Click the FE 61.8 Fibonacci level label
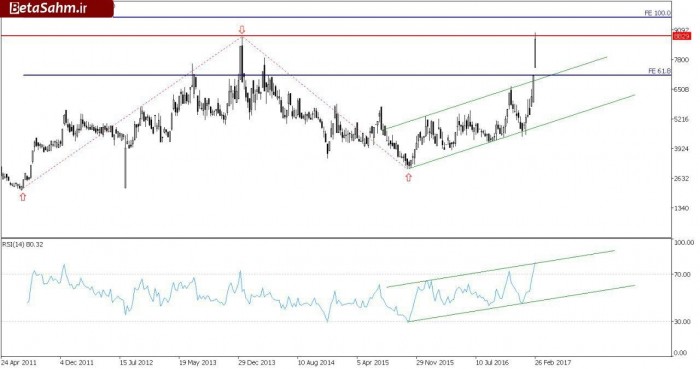 pos(659,71)
